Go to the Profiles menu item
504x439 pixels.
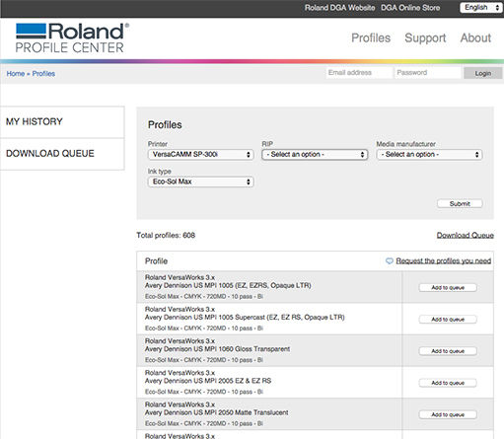click(x=371, y=37)
